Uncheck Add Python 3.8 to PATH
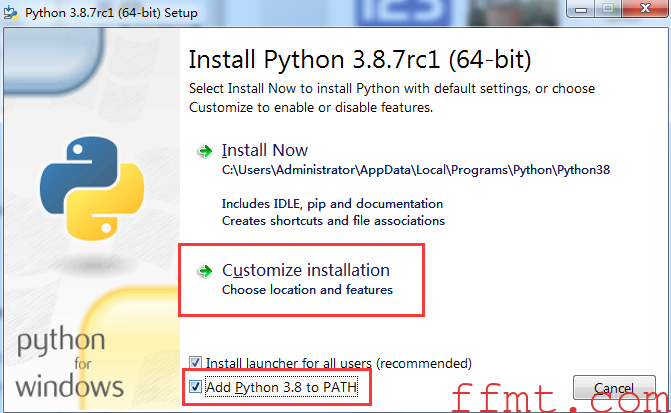 195,387
